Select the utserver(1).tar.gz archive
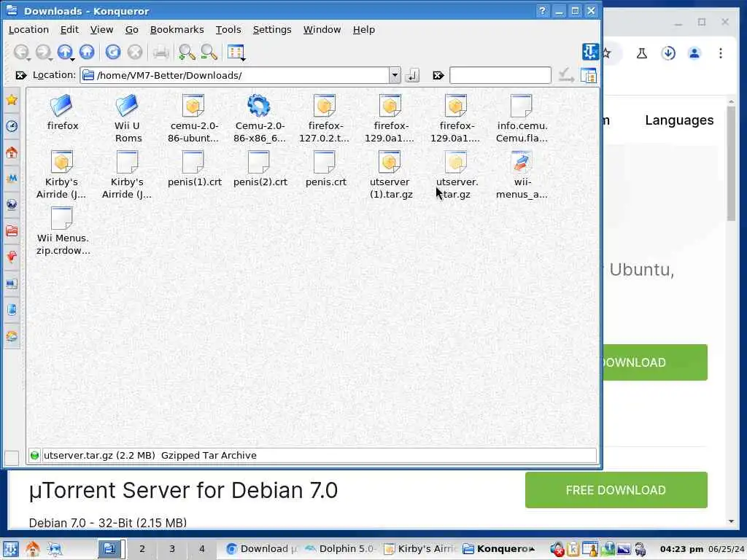The width and height of the screenshot is (747, 560). 391,175
